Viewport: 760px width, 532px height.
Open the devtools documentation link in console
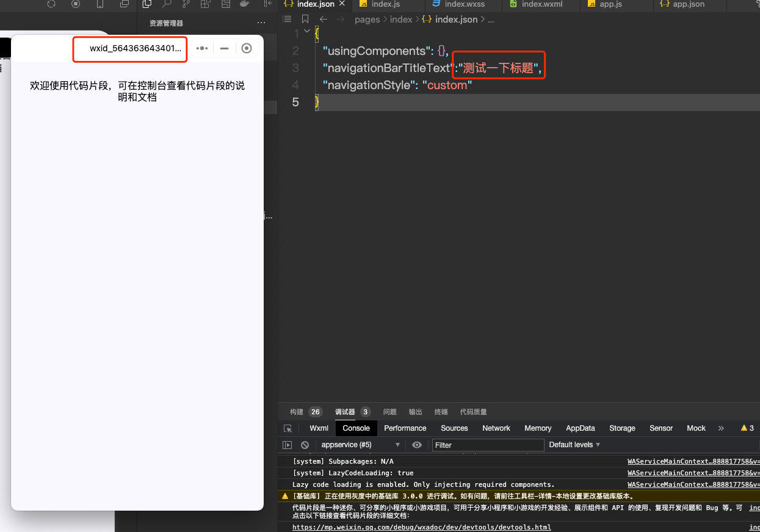click(421, 527)
